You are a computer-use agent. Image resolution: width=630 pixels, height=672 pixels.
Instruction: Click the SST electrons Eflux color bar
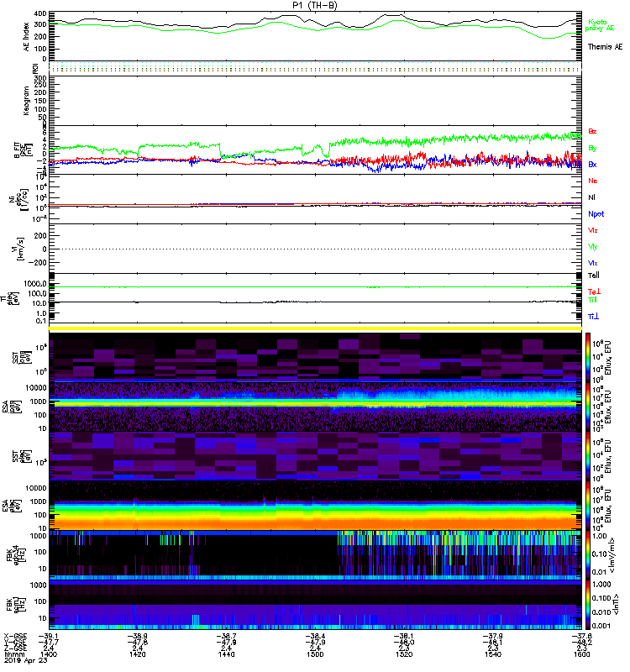pyautogui.click(x=587, y=456)
